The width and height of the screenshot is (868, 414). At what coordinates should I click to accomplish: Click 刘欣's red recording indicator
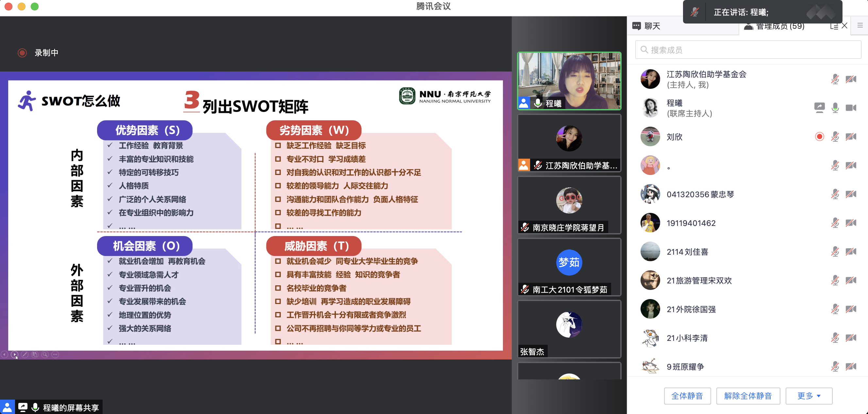[x=820, y=137]
